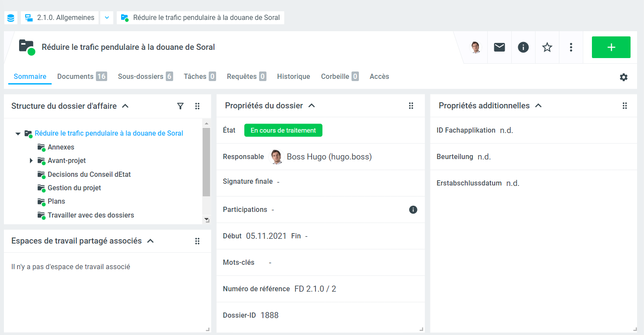Collapse Espaces de travail partagé associés panel
This screenshot has width=644, height=335.
[x=151, y=241]
